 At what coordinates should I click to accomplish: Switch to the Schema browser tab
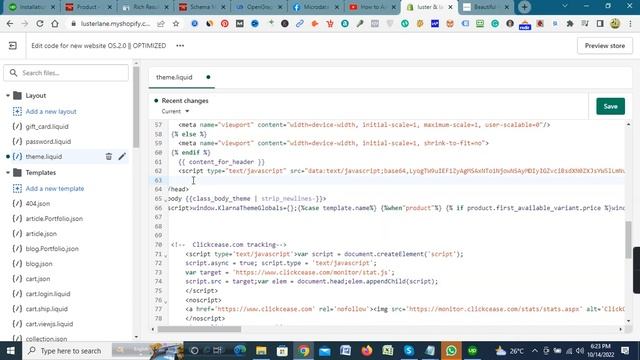coord(201,7)
